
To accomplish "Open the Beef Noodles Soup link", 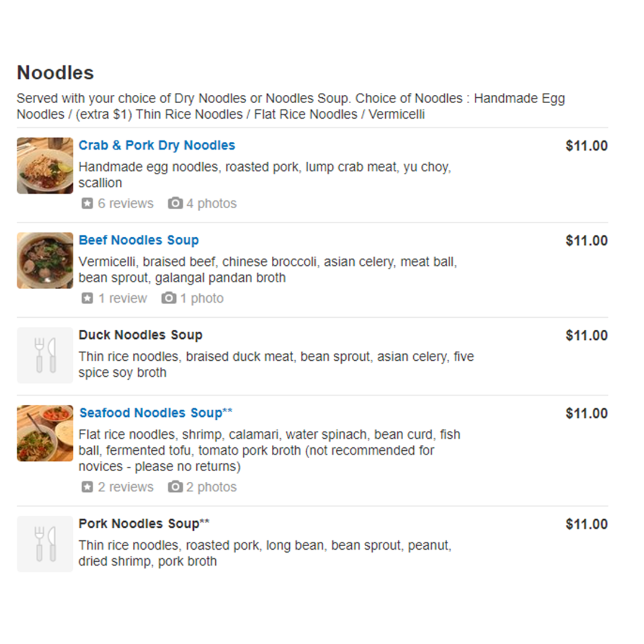I will [139, 240].
